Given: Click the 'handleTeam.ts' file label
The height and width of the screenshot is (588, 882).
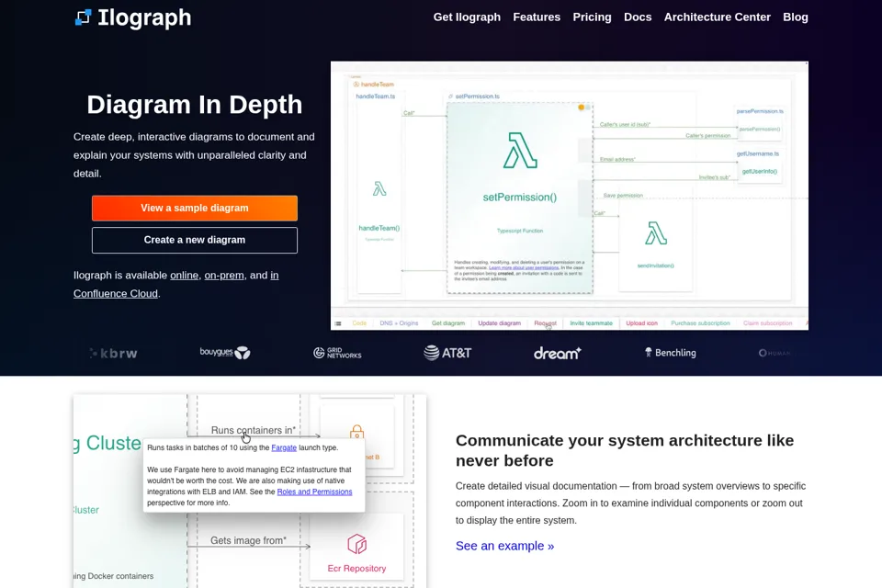Looking at the screenshot, I should 375,96.
